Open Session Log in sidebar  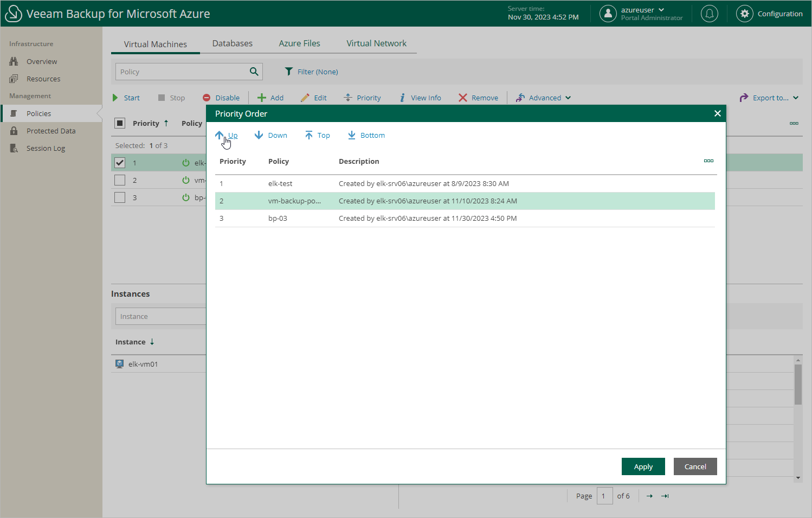coord(46,148)
